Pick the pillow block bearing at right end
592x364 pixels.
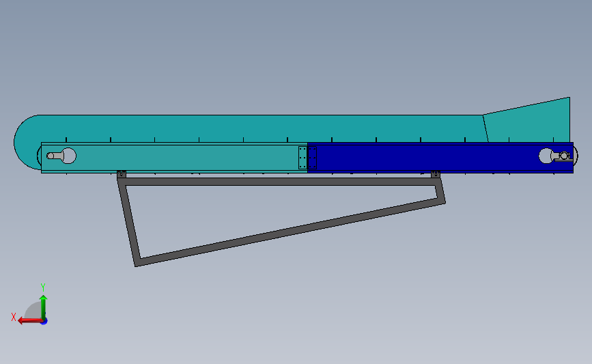coord(563,156)
